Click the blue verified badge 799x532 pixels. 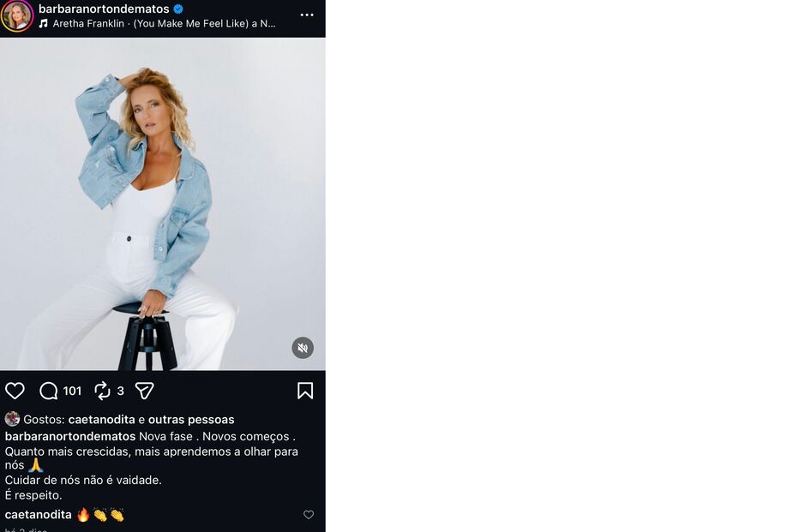(178, 9)
